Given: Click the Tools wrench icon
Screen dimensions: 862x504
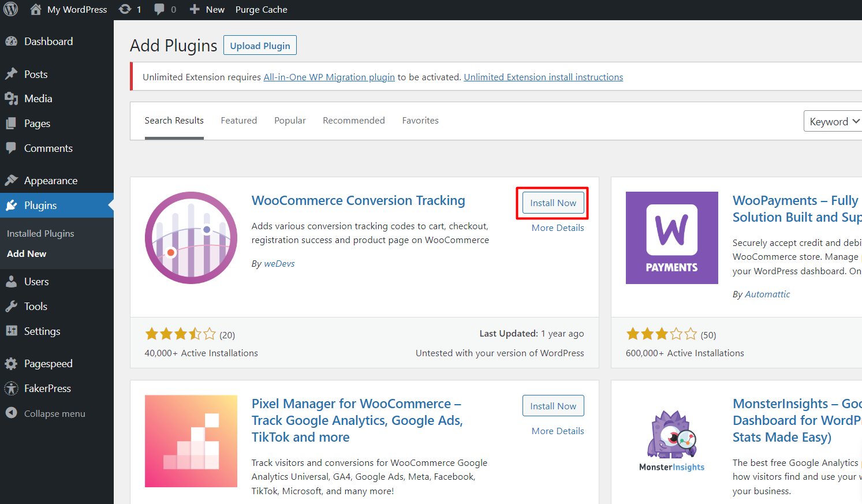Looking at the screenshot, I should pos(11,307).
